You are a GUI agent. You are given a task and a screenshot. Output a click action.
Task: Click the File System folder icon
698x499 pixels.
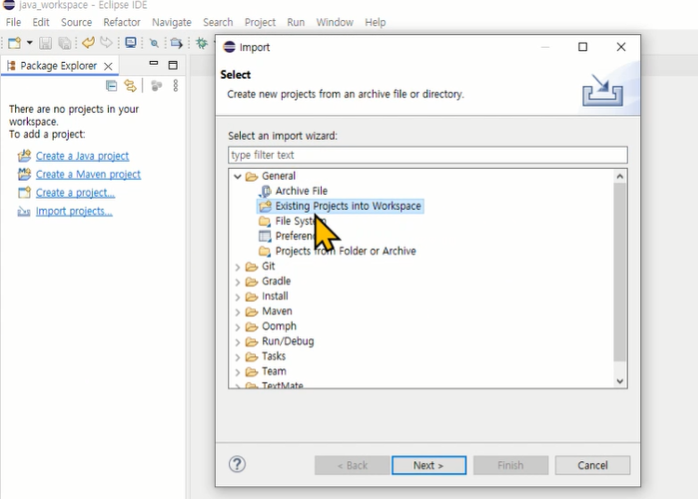tap(265, 221)
